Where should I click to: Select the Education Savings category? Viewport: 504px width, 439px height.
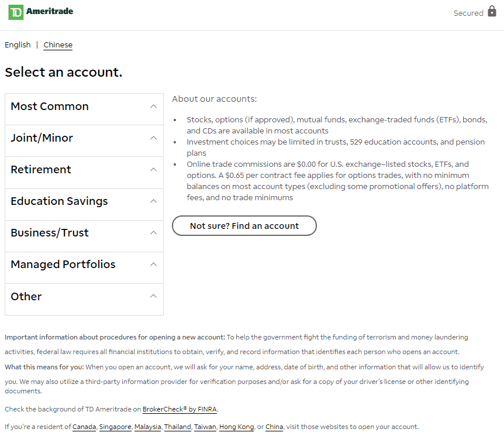click(x=84, y=204)
